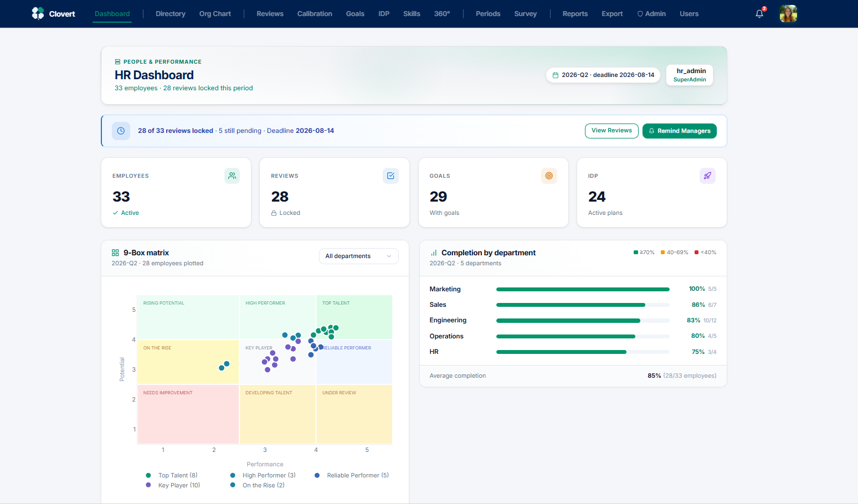
Task: Click '33 employees · 28 reviews locked' subtitle
Action: point(184,88)
